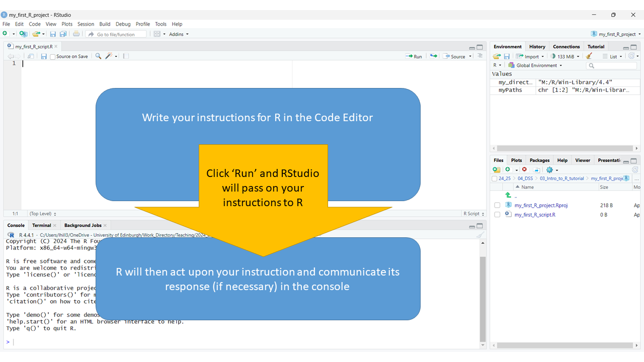Refresh the Environment pane icon
Image resolution: width=644 pixels, height=362 pixels.
point(631,56)
